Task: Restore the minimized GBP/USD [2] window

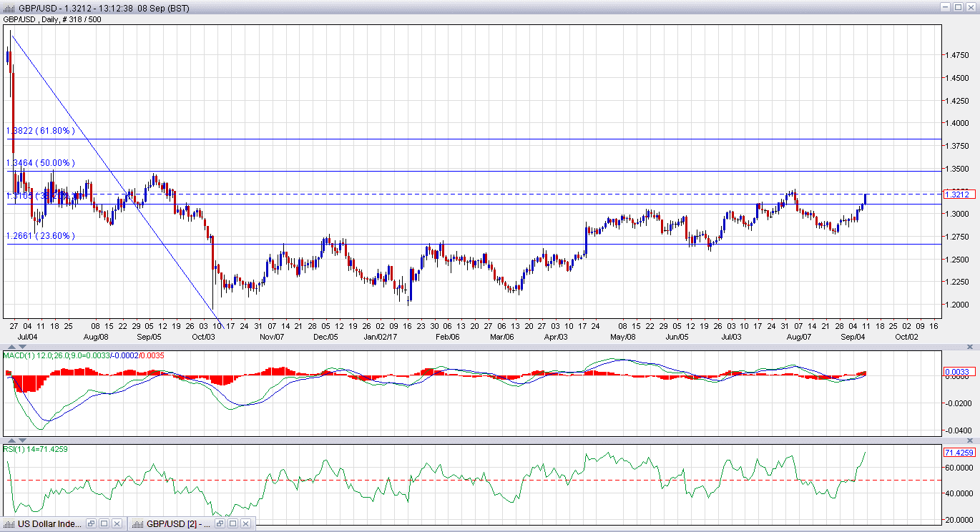Action: pos(220,524)
